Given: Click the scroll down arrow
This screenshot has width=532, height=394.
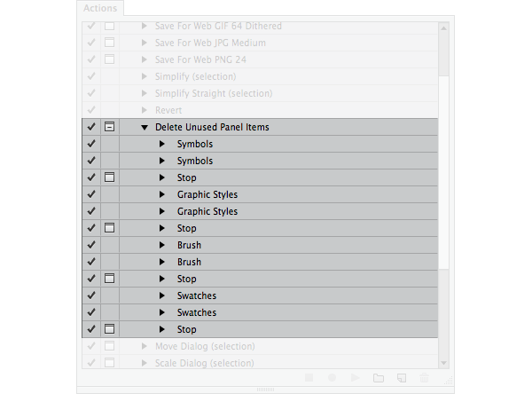Looking at the screenshot, I should (x=445, y=363).
